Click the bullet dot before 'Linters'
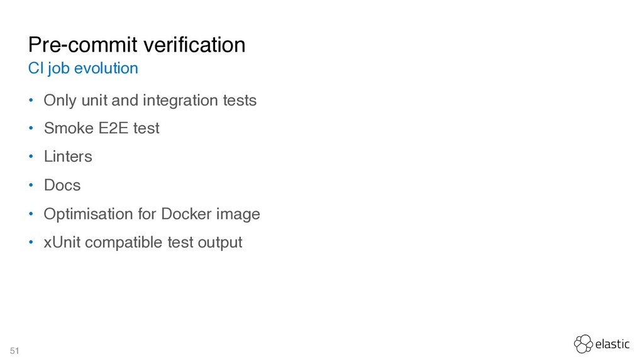644x362 pixels. coord(31,156)
